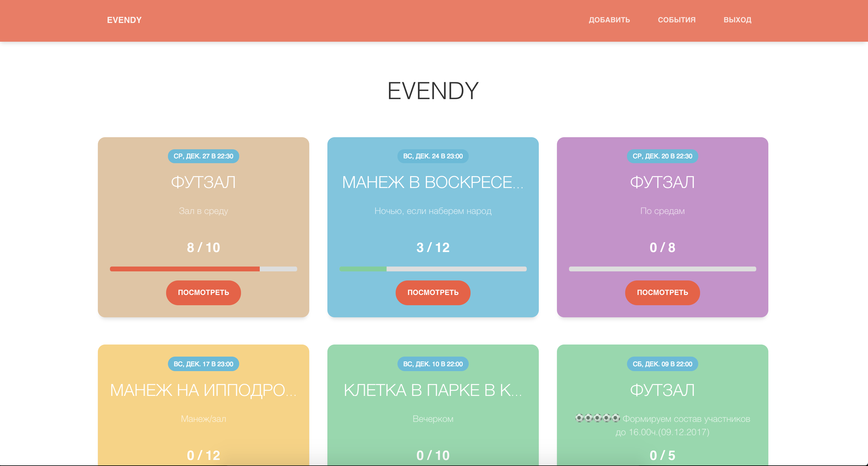Click the date badge СР, ДЕК. 20 В 22:30
Image resolution: width=868 pixels, height=466 pixels.
point(662,156)
